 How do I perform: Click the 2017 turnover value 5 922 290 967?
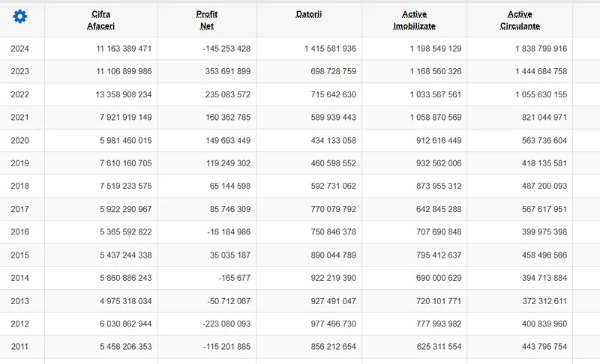116,210
